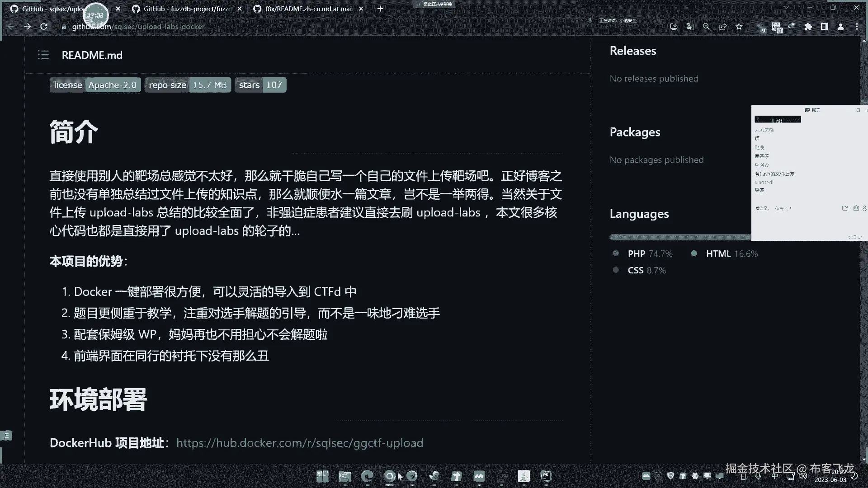
Task: Click the share page icon
Action: (x=722, y=27)
